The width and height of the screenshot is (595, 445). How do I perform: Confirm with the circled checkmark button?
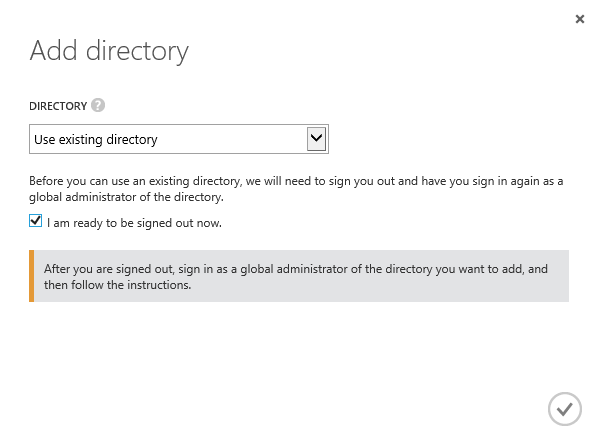tap(565, 409)
